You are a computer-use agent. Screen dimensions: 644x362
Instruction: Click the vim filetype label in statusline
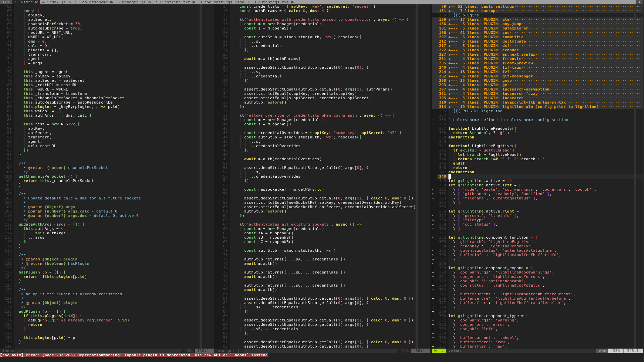click(x=602, y=351)
